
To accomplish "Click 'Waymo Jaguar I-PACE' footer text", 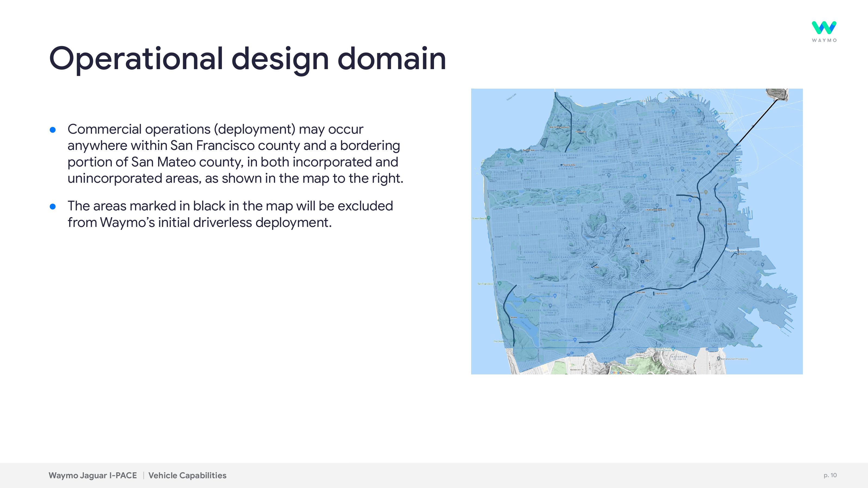I will point(93,475).
